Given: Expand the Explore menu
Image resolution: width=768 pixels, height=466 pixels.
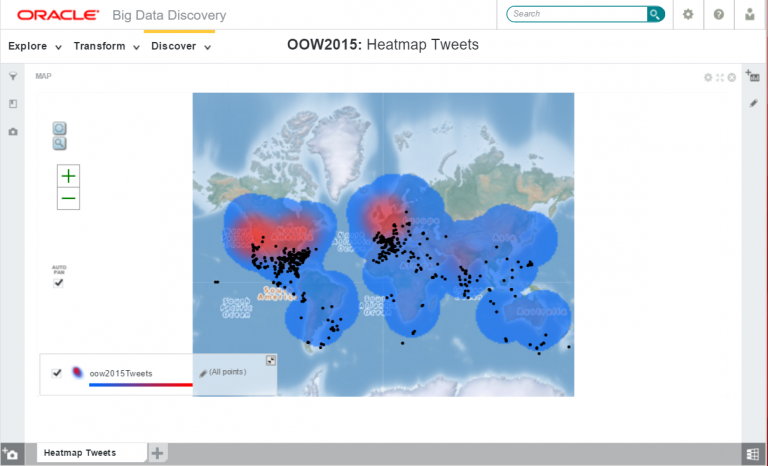Looking at the screenshot, I should pos(35,46).
